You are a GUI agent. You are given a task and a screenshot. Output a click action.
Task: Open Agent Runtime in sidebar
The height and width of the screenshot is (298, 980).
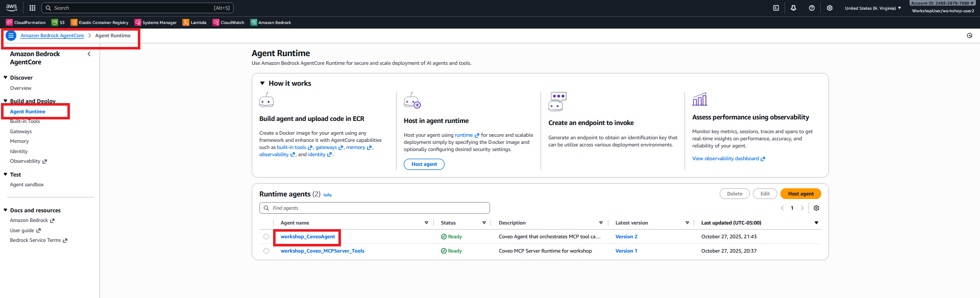(28, 112)
